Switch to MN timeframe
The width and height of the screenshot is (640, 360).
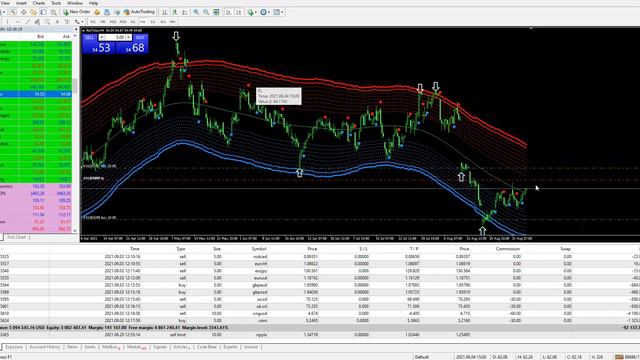[173, 22]
